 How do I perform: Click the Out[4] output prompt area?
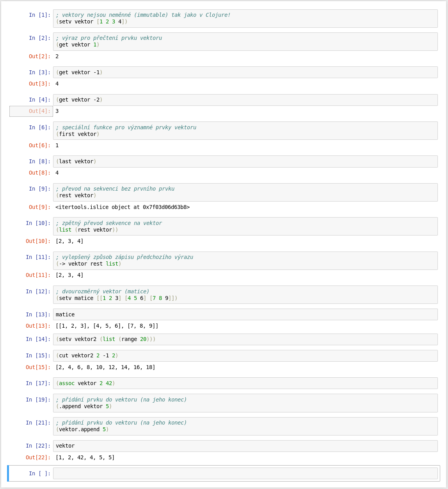coord(31,111)
